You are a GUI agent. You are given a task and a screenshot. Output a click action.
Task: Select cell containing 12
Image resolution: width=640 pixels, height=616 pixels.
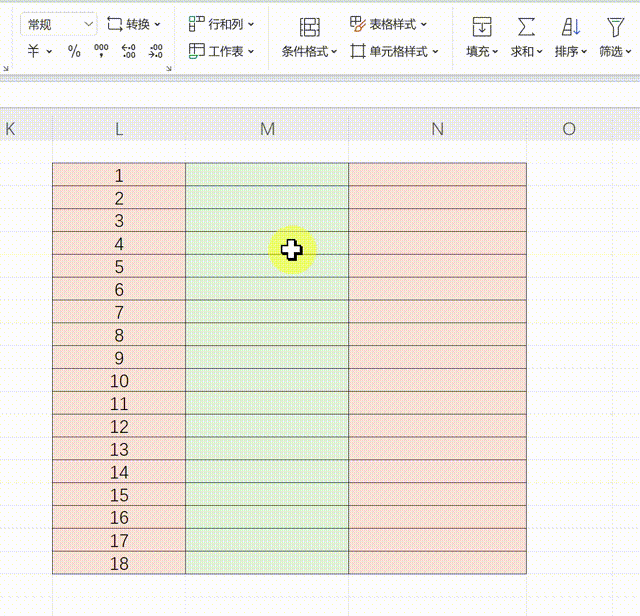click(x=119, y=426)
